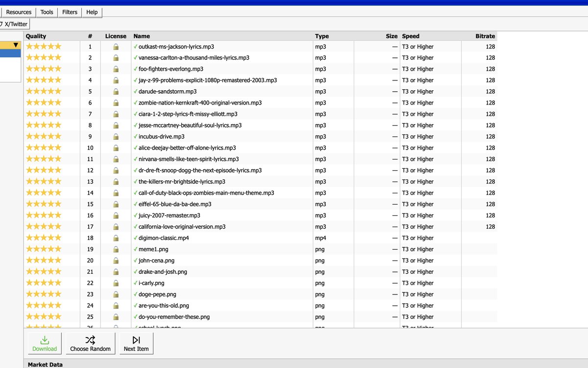The image size is (588, 368).
Task: Select i-carly.png file name
Action: (151, 284)
